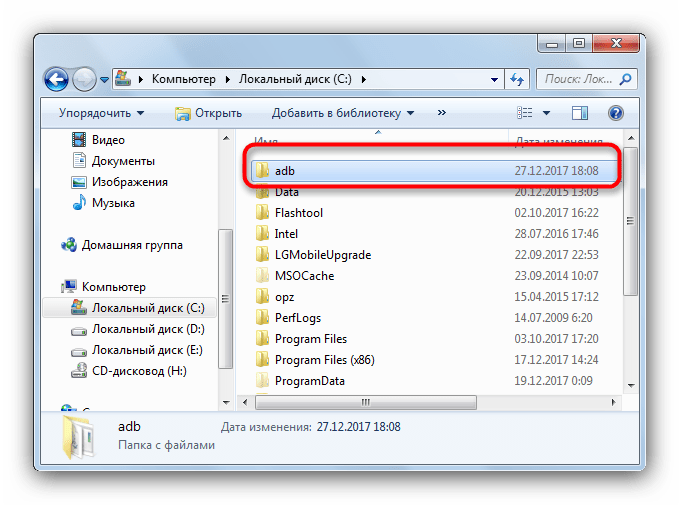Click file list vertical scrollbar thumb
The height and width of the screenshot is (505, 680).
631,221
